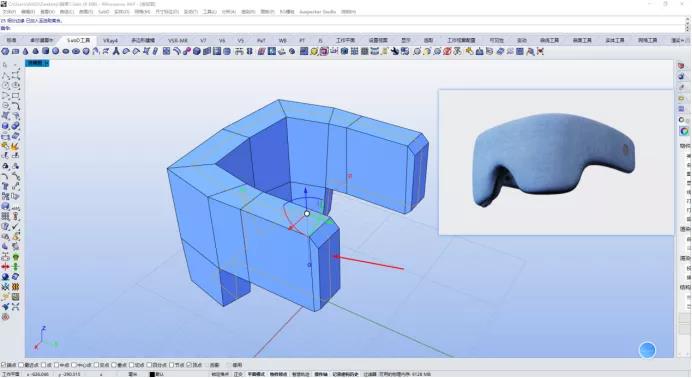
Task: Click the black layer color swatch in status bar
Action: [152, 374]
